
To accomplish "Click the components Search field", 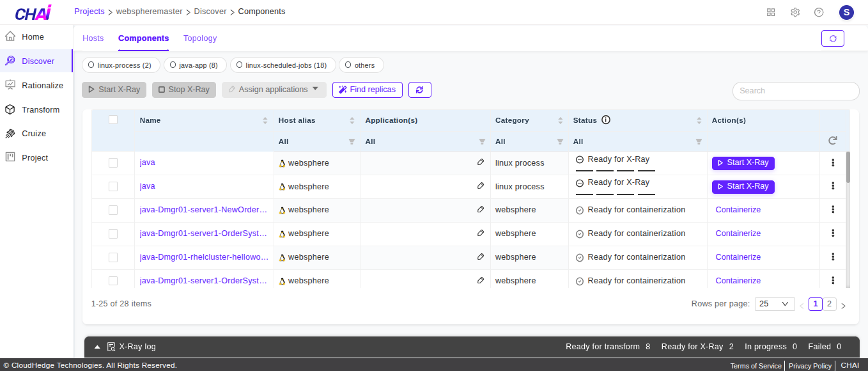I will click(x=796, y=91).
